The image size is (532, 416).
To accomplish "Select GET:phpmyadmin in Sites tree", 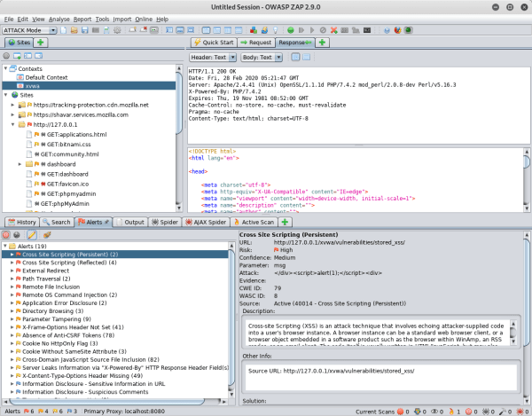I will click(x=71, y=193).
